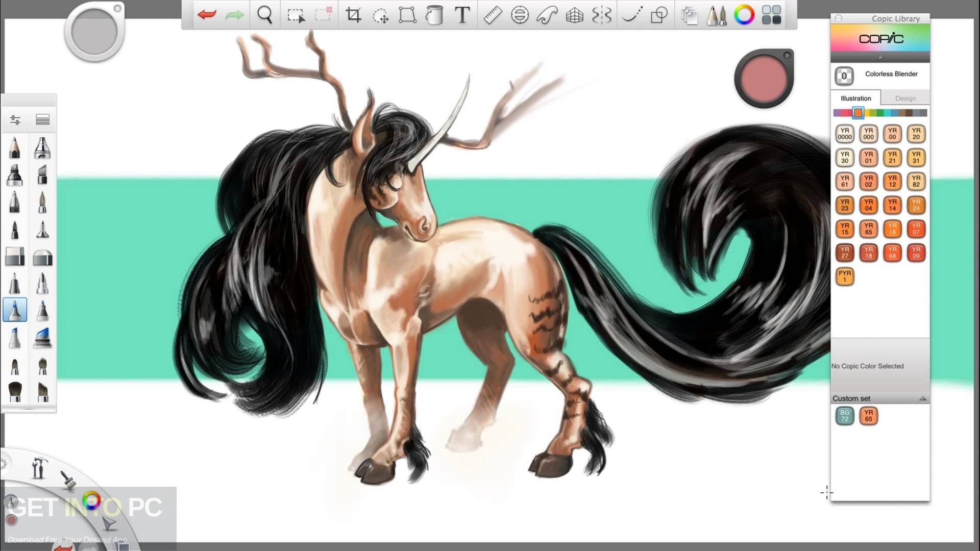Click the Brush Library drawers icon

(x=43, y=120)
